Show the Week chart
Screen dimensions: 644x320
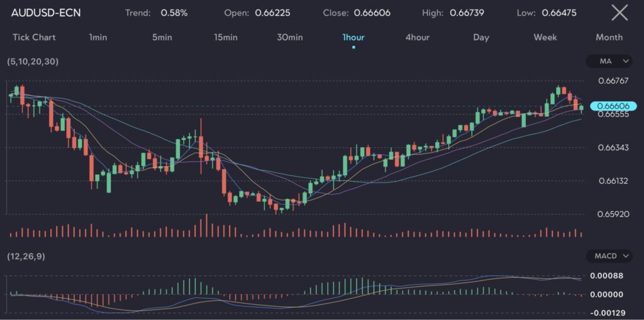click(x=545, y=37)
